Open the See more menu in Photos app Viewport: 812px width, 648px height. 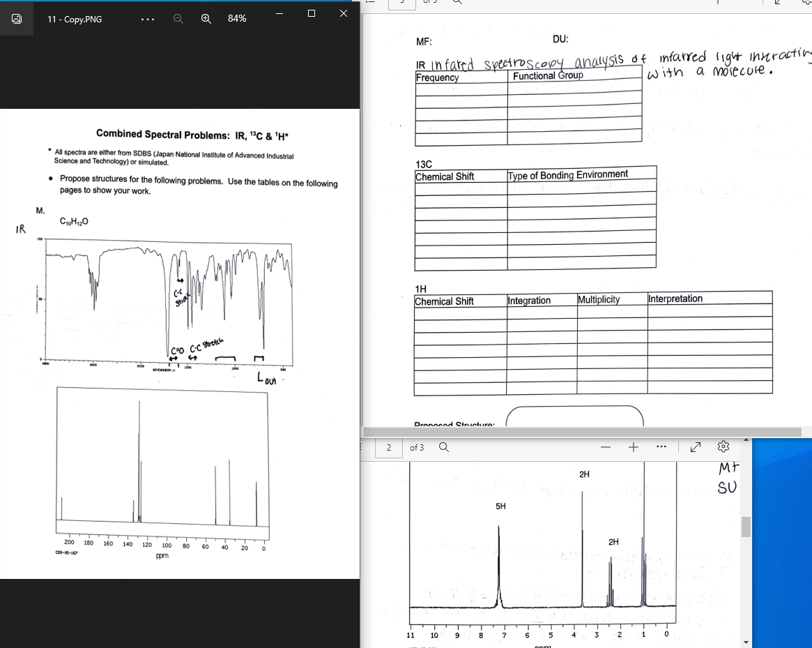tap(147, 18)
